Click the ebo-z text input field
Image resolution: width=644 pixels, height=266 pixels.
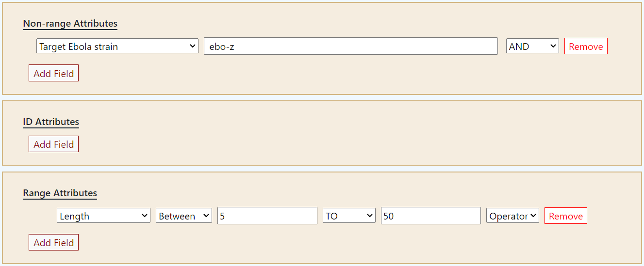point(350,47)
